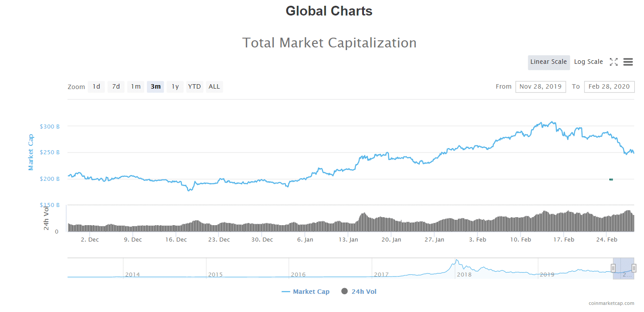644x312 pixels.
Task: Click the To date field
Action: click(609, 87)
